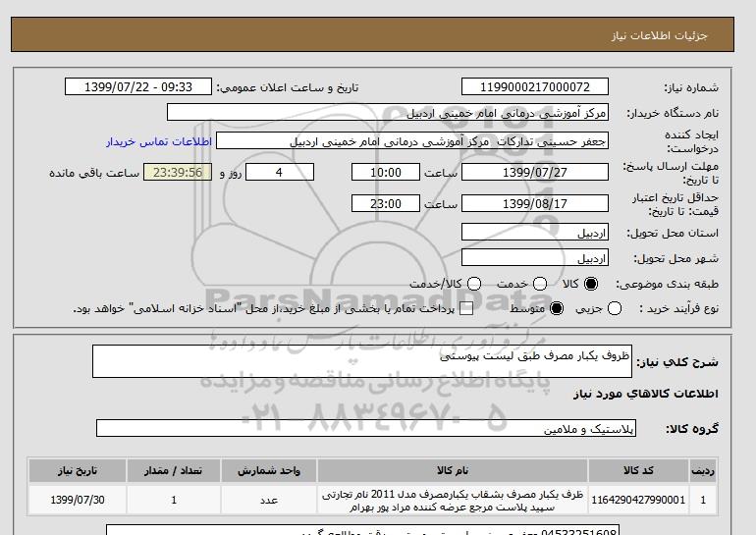The image size is (756, 535).
Task: Click the remaining time counter 23:39:56
Action: (x=178, y=172)
